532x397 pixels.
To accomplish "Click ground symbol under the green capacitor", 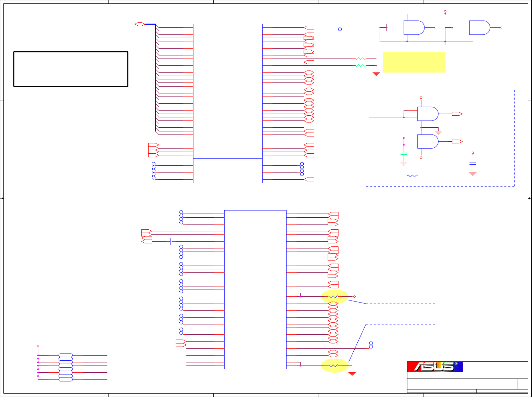I will [404, 164].
